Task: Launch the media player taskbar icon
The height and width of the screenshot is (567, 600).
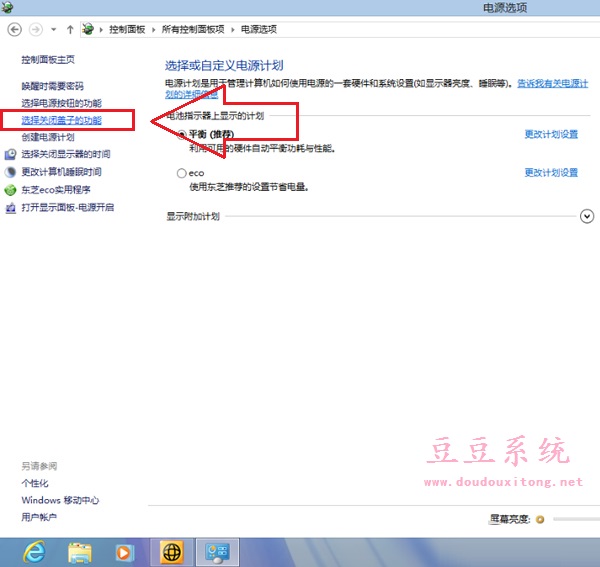Action: 124,551
